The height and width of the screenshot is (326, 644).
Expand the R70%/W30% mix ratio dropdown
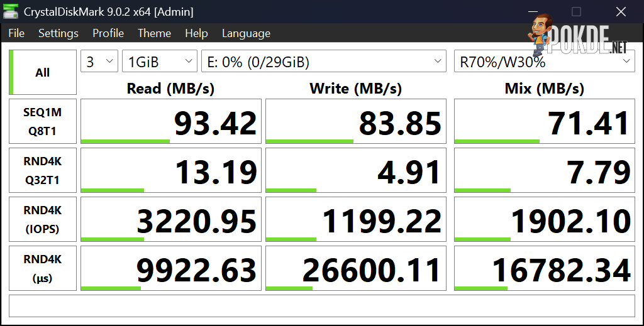(x=545, y=62)
